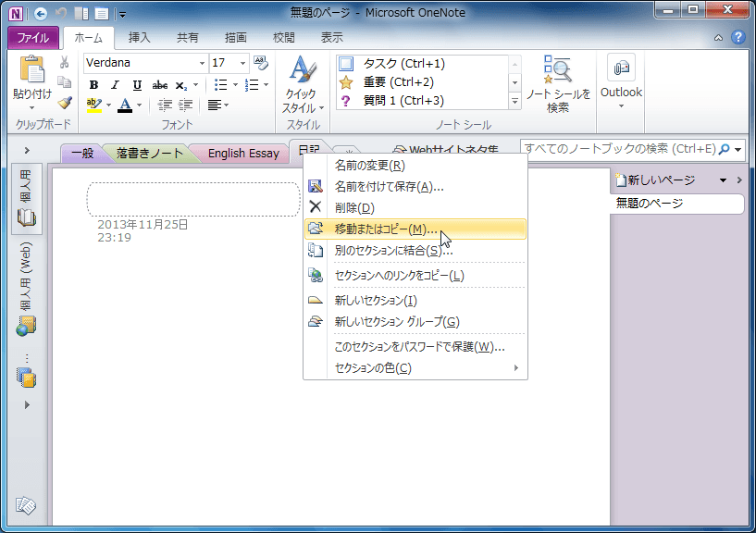Toggle underline formatting
The width and height of the screenshot is (756, 533).
click(x=137, y=85)
